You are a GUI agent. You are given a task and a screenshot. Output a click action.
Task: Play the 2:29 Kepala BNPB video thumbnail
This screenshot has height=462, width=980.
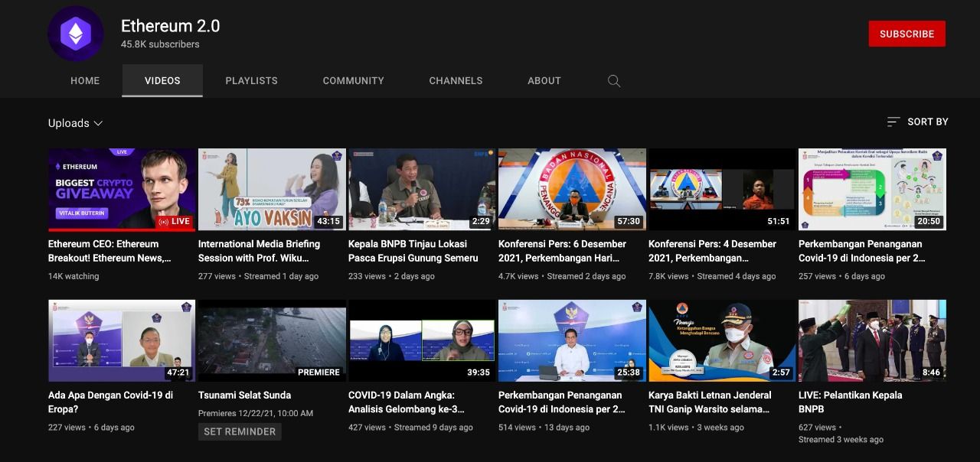[422, 190]
